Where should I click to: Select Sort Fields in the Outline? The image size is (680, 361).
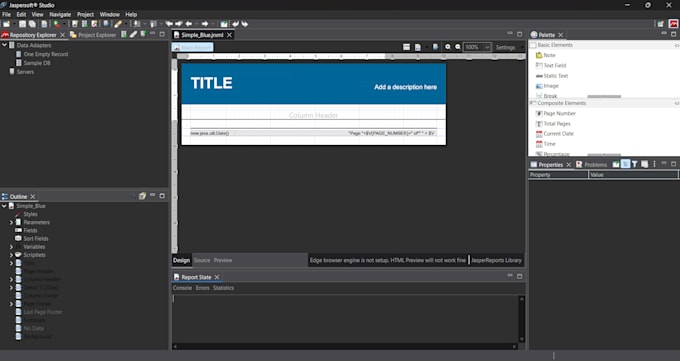32,238
